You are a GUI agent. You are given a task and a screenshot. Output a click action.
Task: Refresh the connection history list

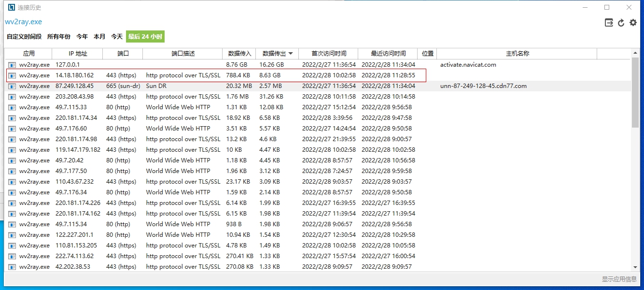point(621,22)
